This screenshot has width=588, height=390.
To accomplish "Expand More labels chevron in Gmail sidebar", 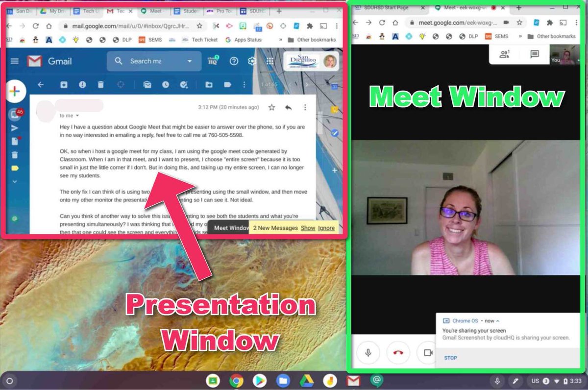I will point(15,181).
